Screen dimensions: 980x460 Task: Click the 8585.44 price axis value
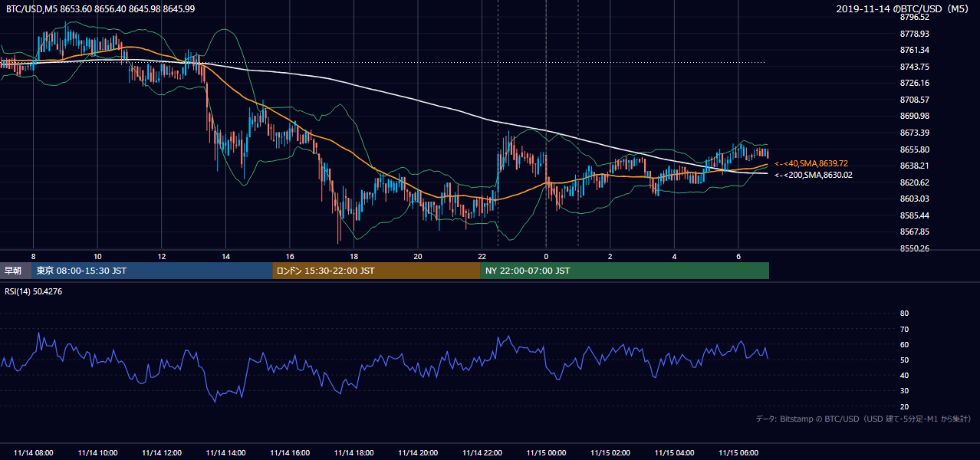pos(914,215)
